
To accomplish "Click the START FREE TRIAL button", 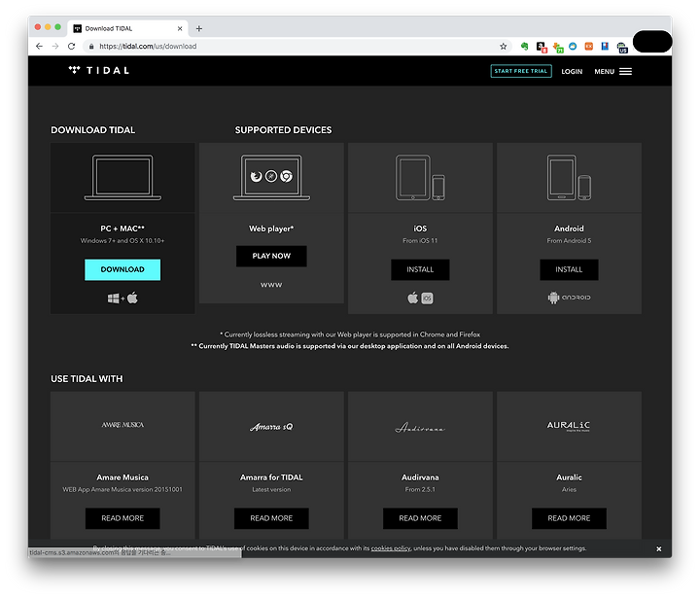I will click(x=521, y=71).
